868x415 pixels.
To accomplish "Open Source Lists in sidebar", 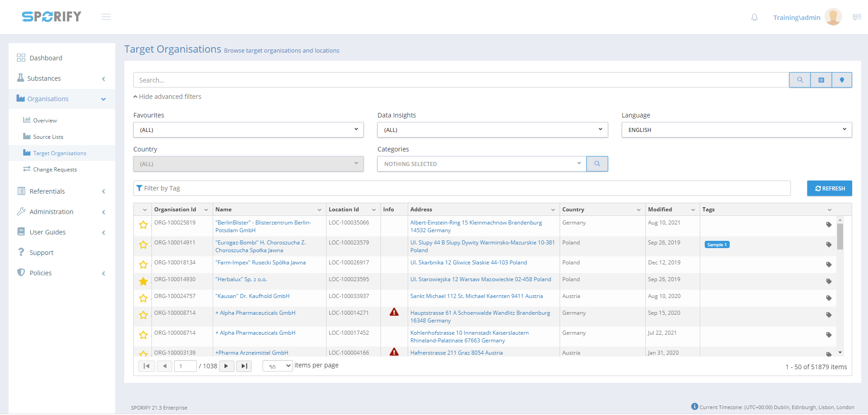I will point(48,137).
